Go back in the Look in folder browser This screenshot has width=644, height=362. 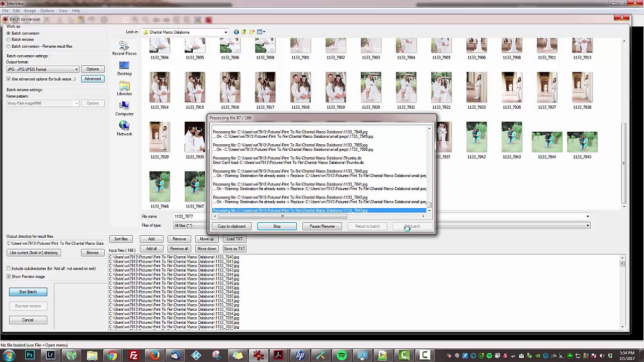tap(236, 32)
